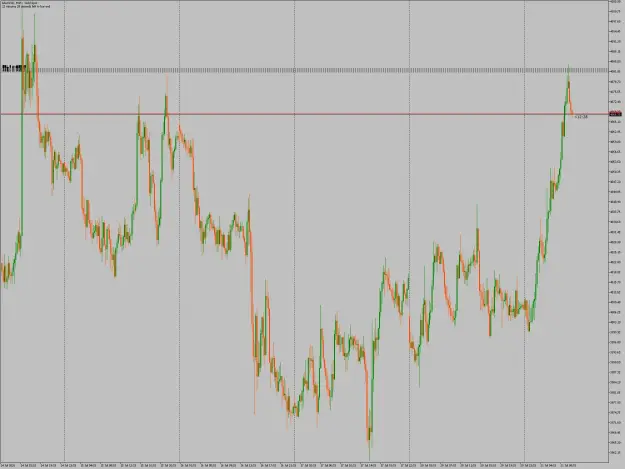Click the highlighted current price tag on the price scale

pos(616,114)
